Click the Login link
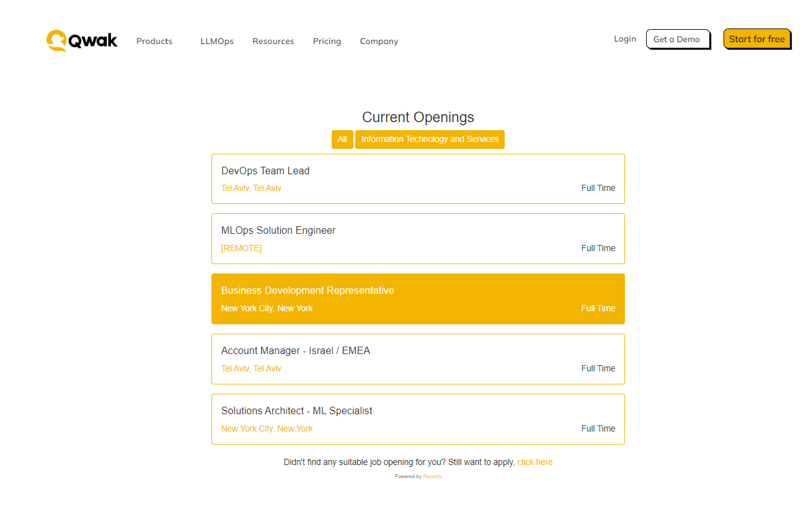This screenshot has height=532, width=806. point(625,38)
